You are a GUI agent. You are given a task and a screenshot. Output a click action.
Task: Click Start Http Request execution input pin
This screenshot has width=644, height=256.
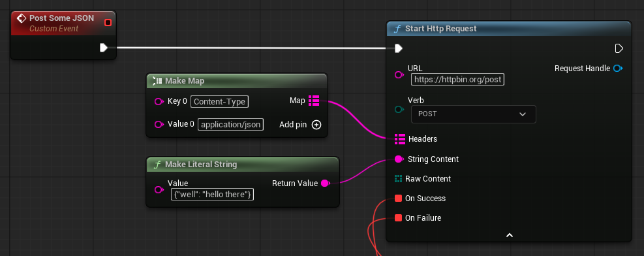[398, 48]
